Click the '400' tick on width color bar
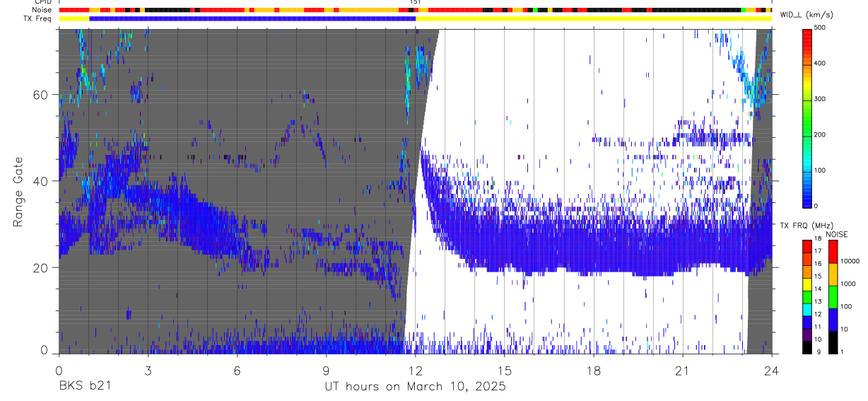This screenshot has height=401, width=868. coord(821,63)
